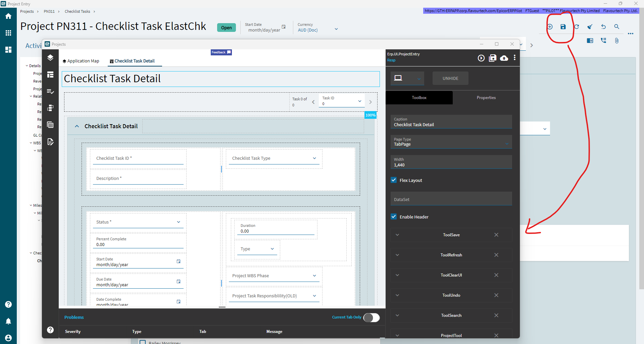Go to the previous task arrow
The image size is (644, 344).
[x=313, y=102]
